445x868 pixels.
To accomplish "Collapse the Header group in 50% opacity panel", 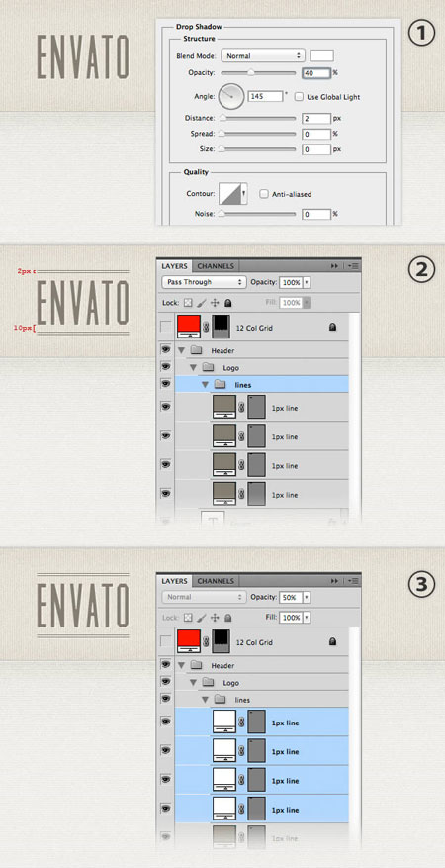I will click(x=181, y=665).
